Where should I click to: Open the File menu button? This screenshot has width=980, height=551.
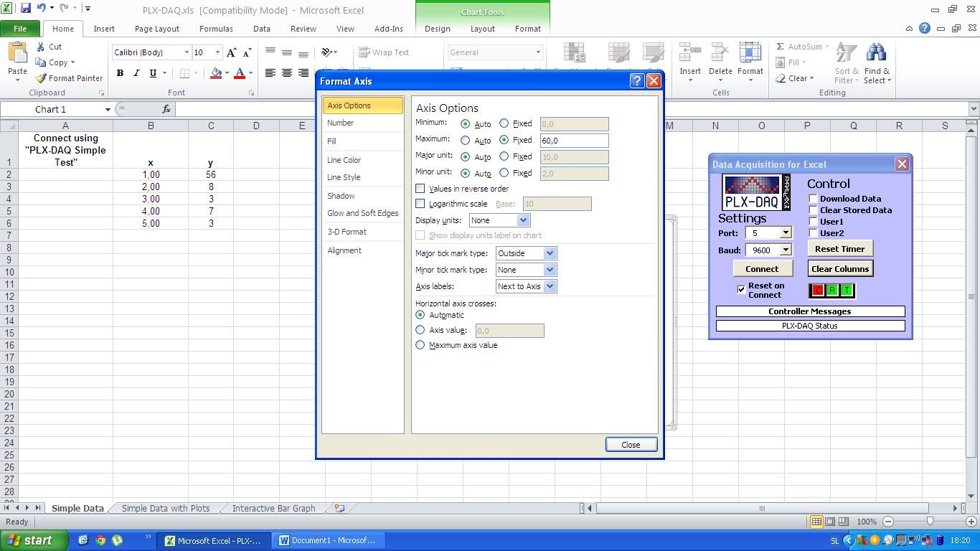point(20,29)
